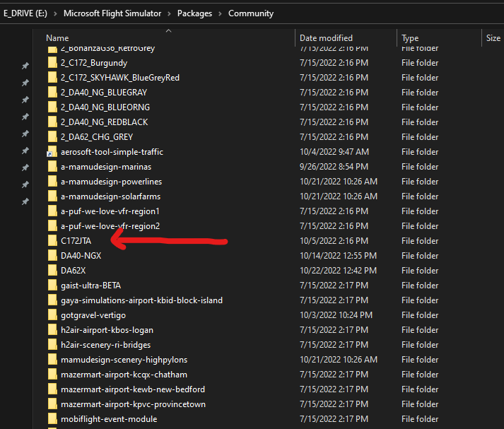This screenshot has height=429, width=504.
Task: Go to E_DRIVE (E:) in the address bar
Action: click(25, 13)
